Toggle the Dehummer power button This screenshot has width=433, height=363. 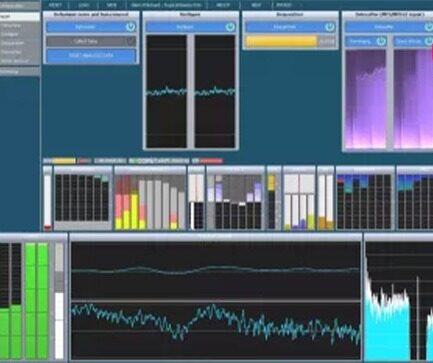(x=131, y=27)
